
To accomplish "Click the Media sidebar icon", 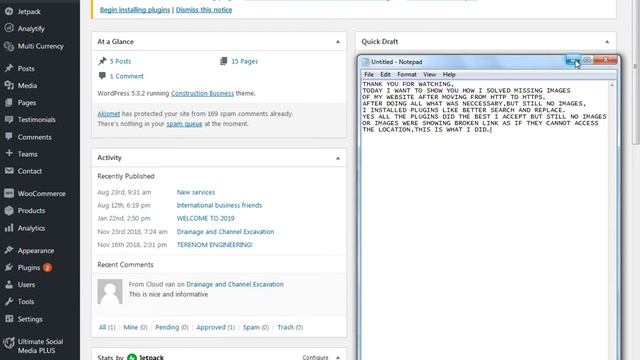I will [x=9, y=85].
